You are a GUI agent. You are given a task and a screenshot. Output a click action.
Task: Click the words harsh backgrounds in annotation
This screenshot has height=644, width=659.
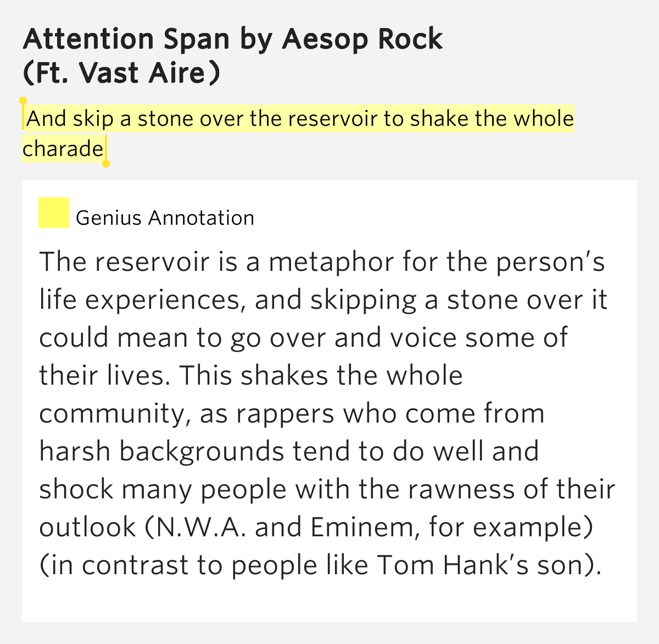(x=161, y=452)
